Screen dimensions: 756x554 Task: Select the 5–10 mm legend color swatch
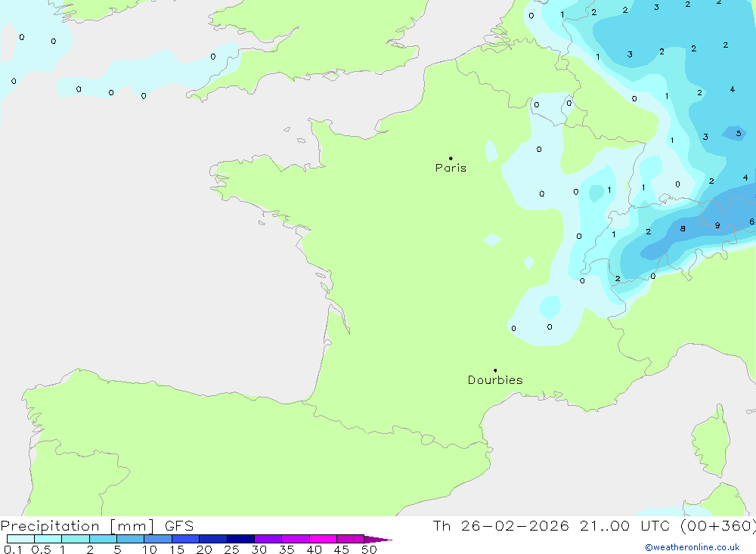[x=131, y=539]
